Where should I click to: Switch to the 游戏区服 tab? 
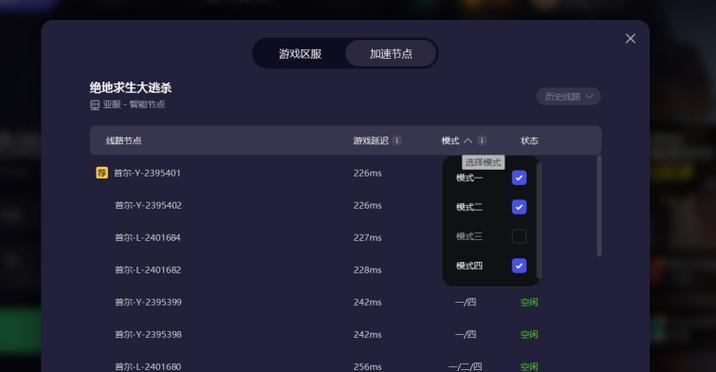pos(300,53)
